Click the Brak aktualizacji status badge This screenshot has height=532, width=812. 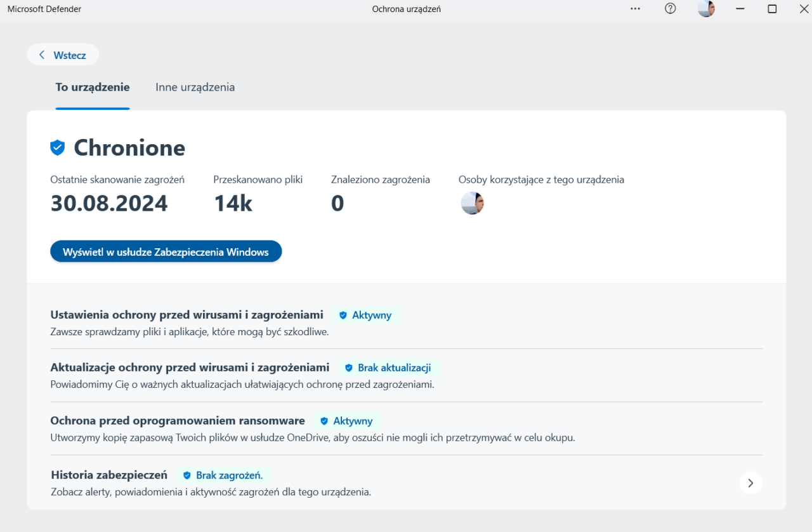point(388,368)
